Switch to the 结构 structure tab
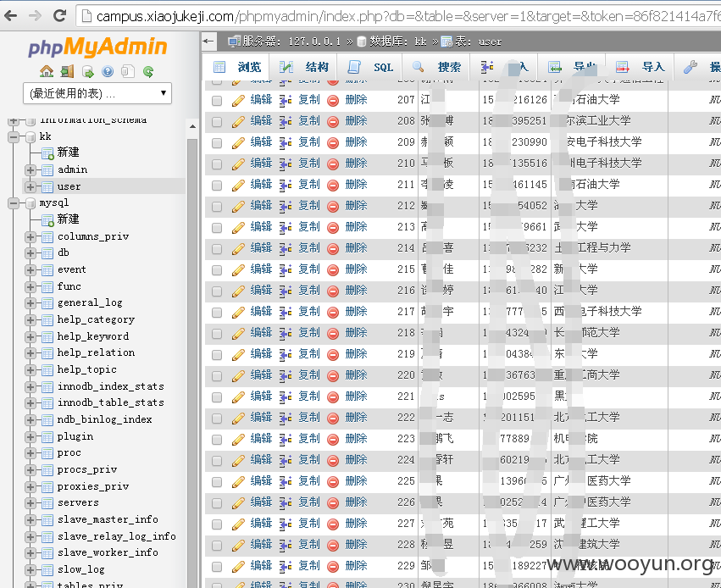Image resolution: width=721 pixels, height=588 pixels. click(304, 67)
